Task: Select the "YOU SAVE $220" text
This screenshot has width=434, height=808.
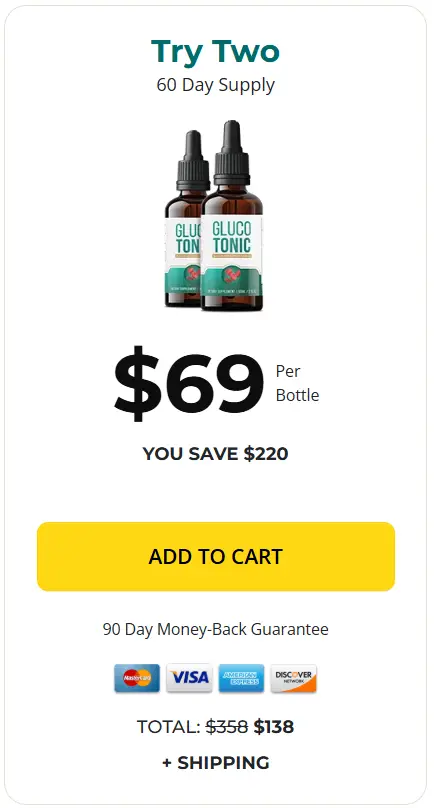Action: click(215, 454)
